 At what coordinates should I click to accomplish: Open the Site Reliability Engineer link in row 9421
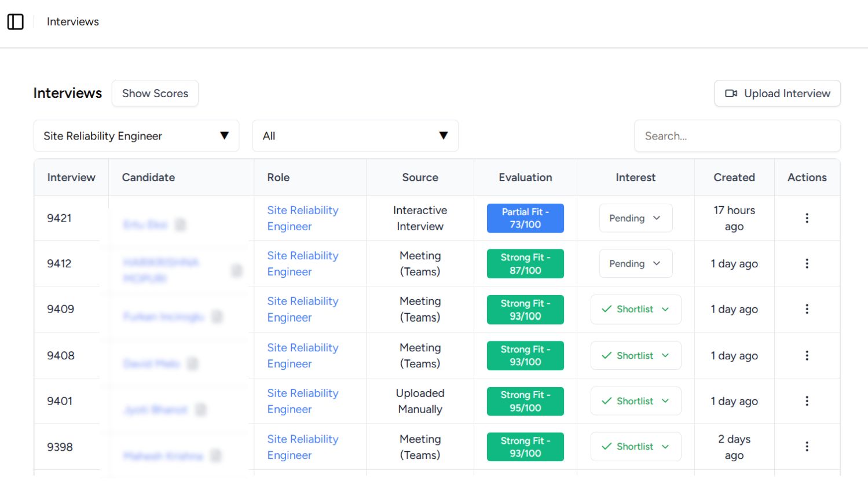pyautogui.click(x=302, y=218)
